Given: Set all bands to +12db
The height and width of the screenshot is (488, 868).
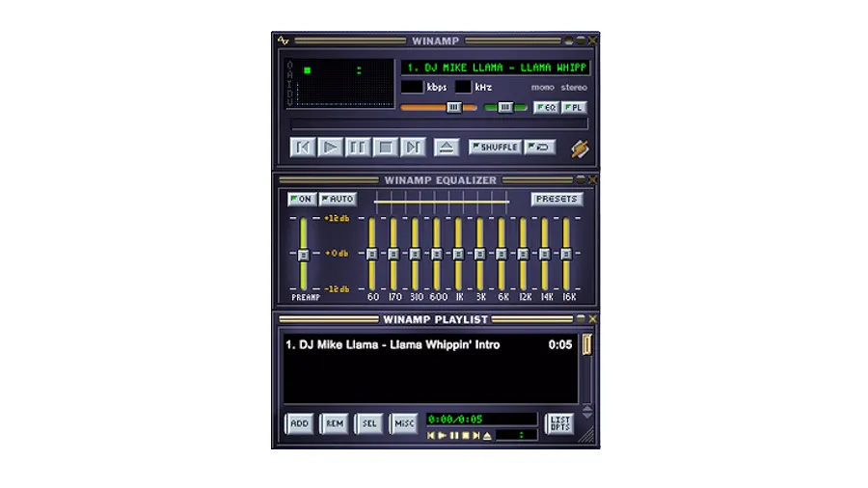Looking at the screenshot, I should (337, 219).
